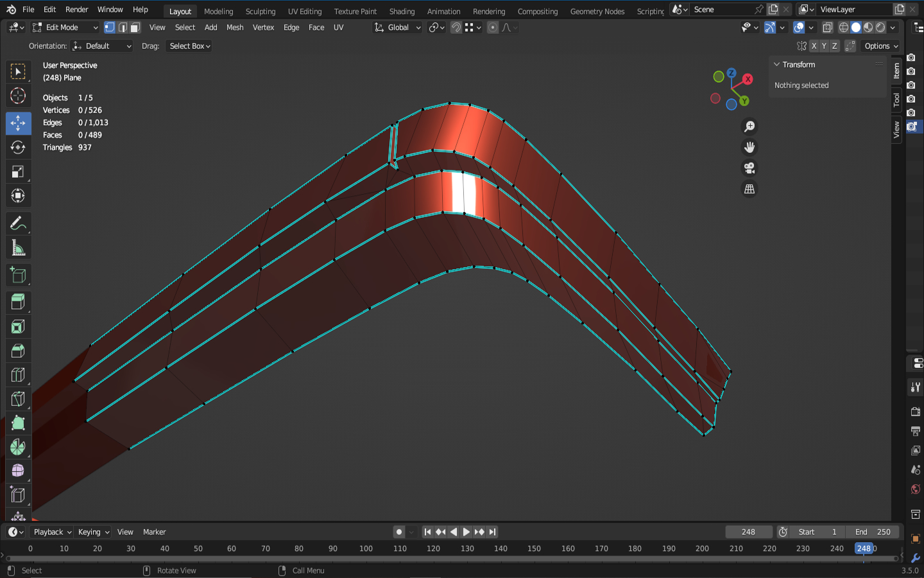Click the Scene name field
This screenshot has width=924, height=578.
tap(721, 10)
